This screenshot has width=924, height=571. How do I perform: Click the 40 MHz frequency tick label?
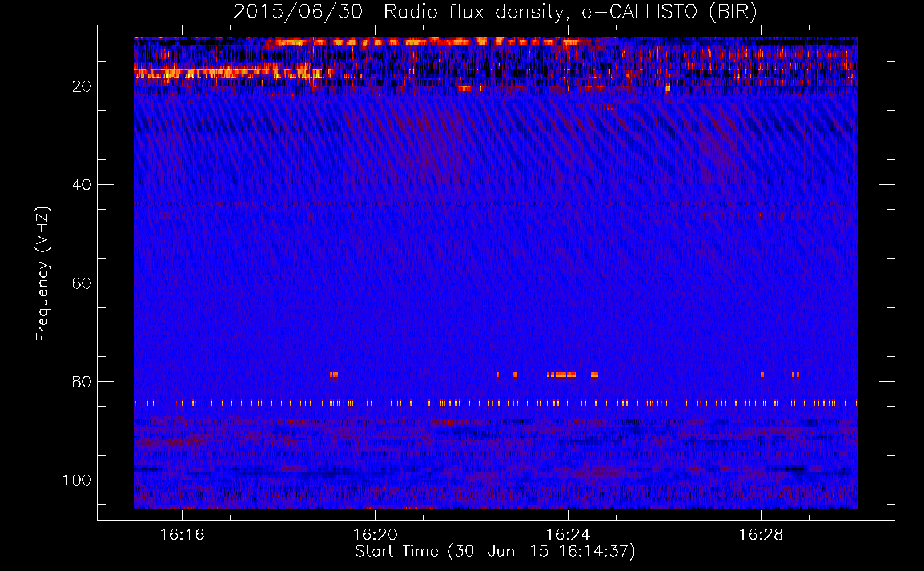[82, 185]
